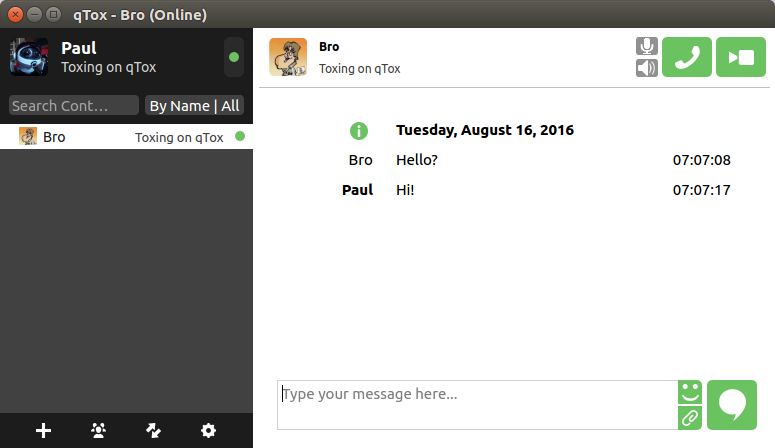
Task: Click the Search Contacts field
Action: click(74, 105)
